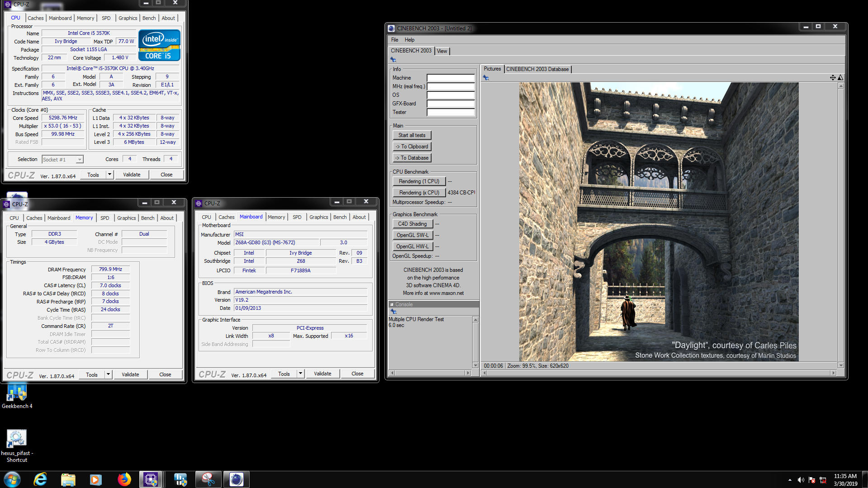Click the rendered Daylight image preview
868x488 pixels.
[659, 222]
